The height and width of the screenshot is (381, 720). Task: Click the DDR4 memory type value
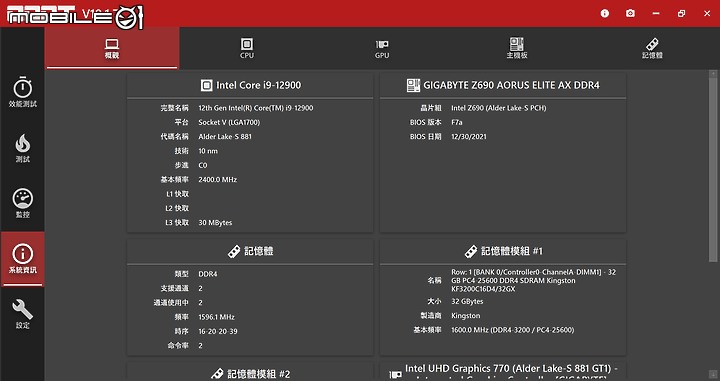pos(208,274)
